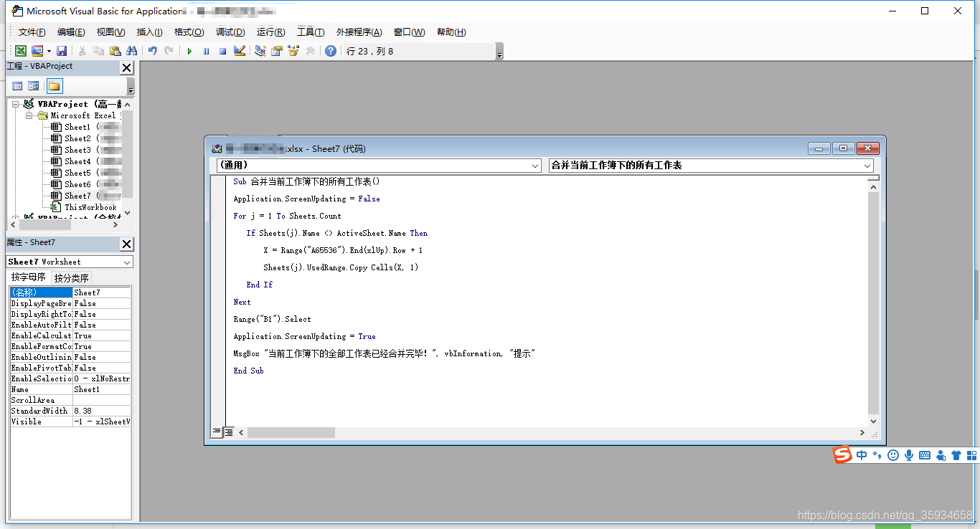Click the code line Range("B1").Select
The width and height of the screenshot is (980, 529).
coord(273,319)
